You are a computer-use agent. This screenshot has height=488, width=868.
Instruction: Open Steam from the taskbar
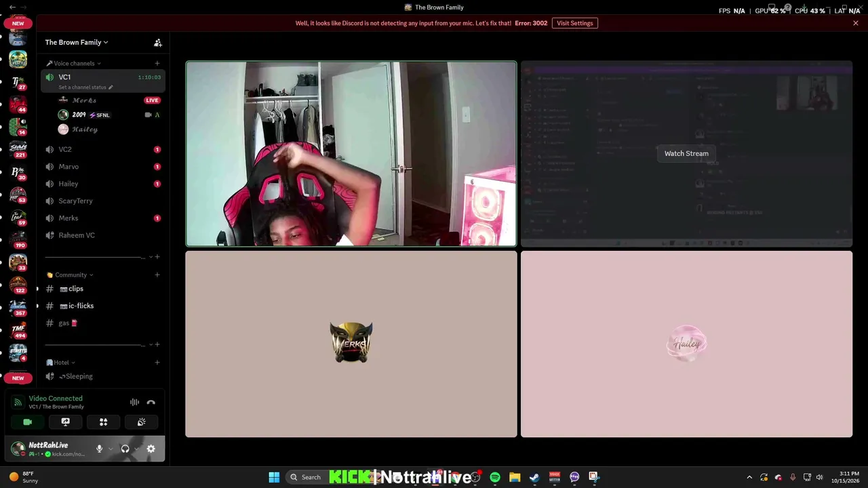click(534, 477)
